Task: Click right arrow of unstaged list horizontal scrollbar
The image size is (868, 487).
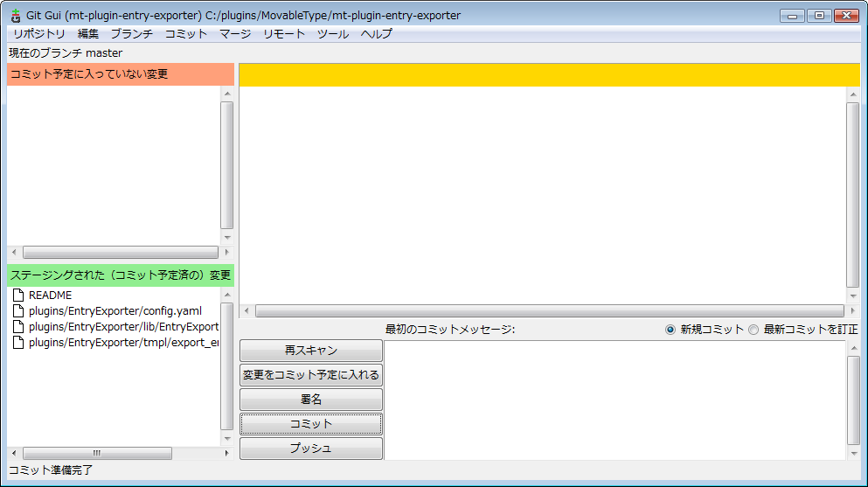Action: 226,253
